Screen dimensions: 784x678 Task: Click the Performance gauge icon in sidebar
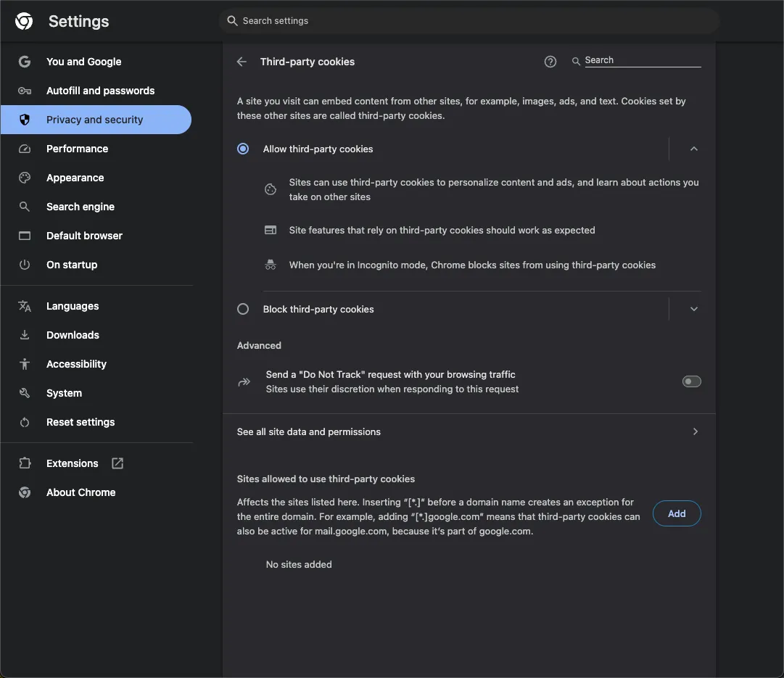[x=25, y=149]
